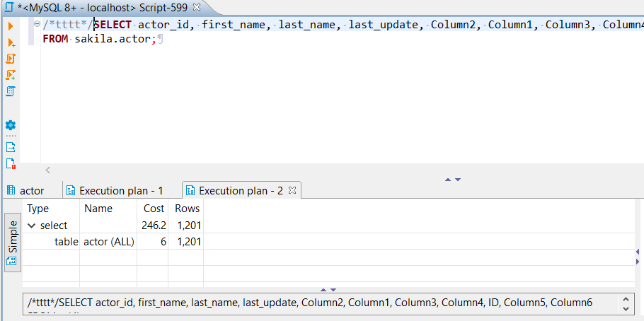Image resolution: width=644 pixels, height=321 pixels.
Task: Sort by the Rows column header
Action: click(185, 209)
